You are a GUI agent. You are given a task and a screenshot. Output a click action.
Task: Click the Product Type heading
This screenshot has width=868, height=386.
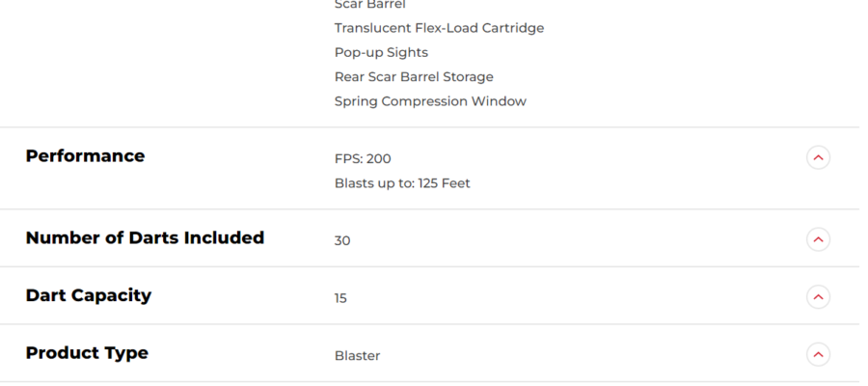click(87, 353)
